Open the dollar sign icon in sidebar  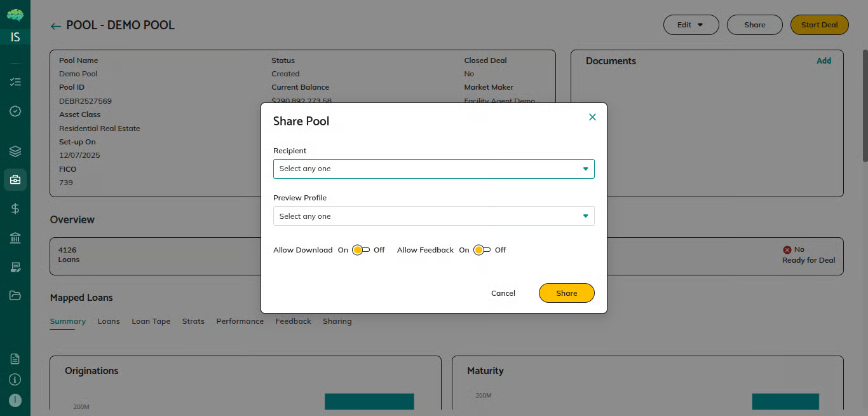point(15,209)
